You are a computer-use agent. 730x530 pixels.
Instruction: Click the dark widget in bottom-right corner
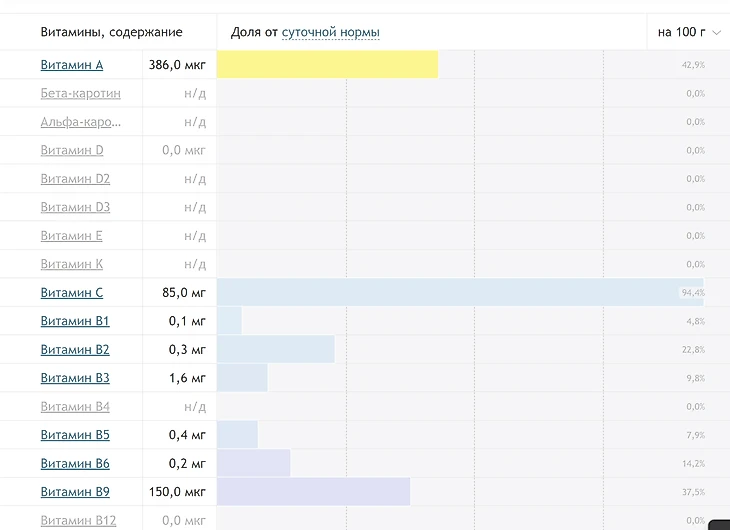(x=720, y=524)
